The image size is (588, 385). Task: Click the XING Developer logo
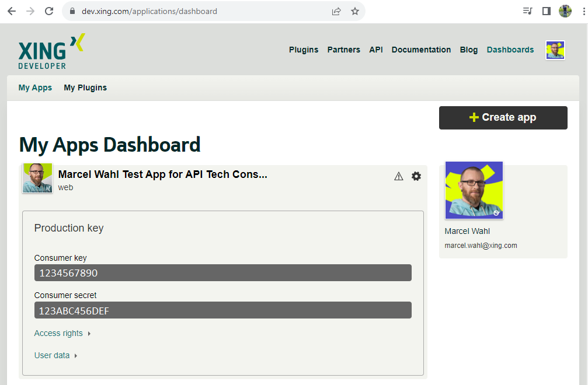point(51,51)
